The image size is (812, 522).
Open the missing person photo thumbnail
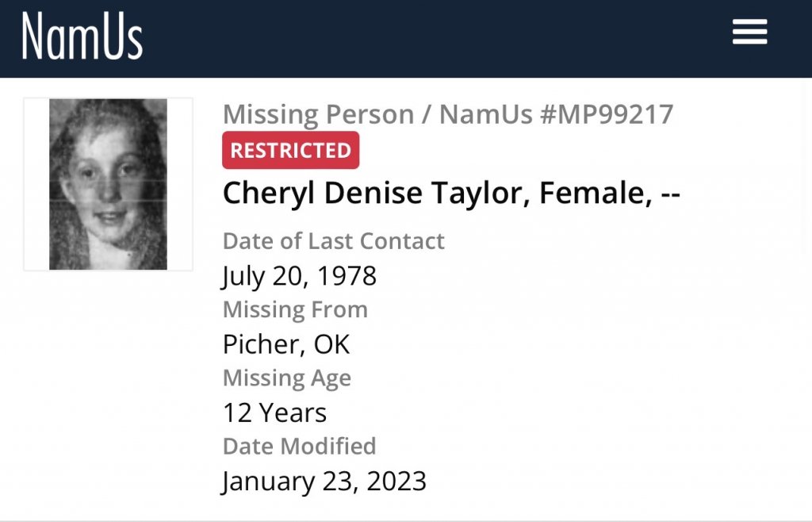click(108, 184)
